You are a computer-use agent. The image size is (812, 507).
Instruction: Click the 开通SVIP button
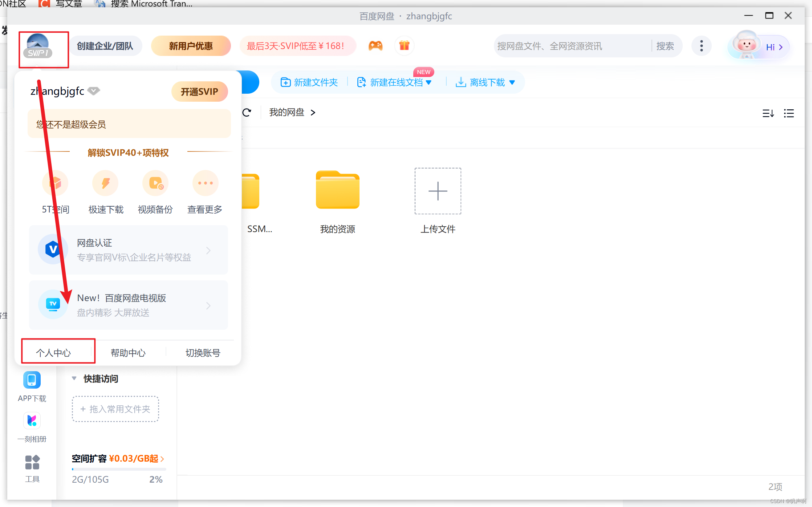[x=199, y=92]
